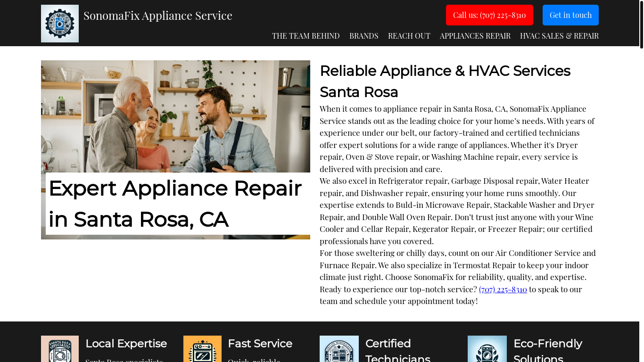Click the SonomaFix Appliance Service site title
Viewport: 644px width, 362px height.
[x=158, y=16]
